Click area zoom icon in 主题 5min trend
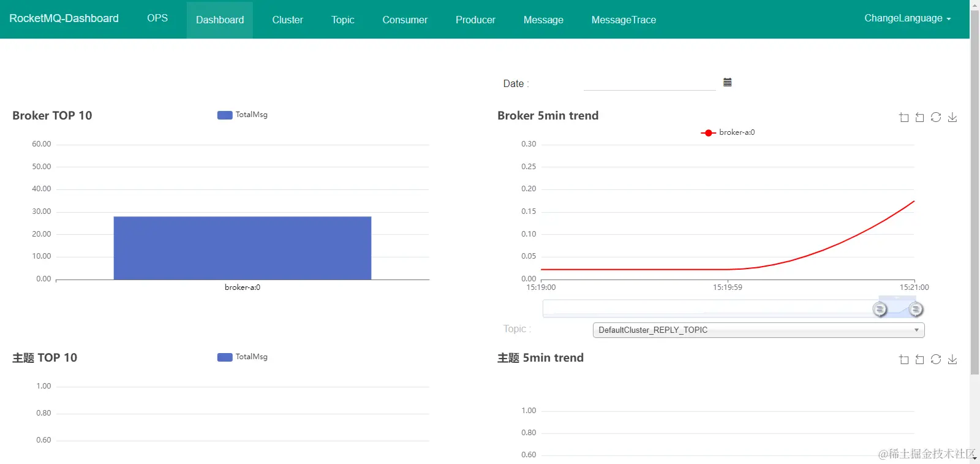Viewport: 980px width, 464px height. pyautogui.click(x=904, y=359)
